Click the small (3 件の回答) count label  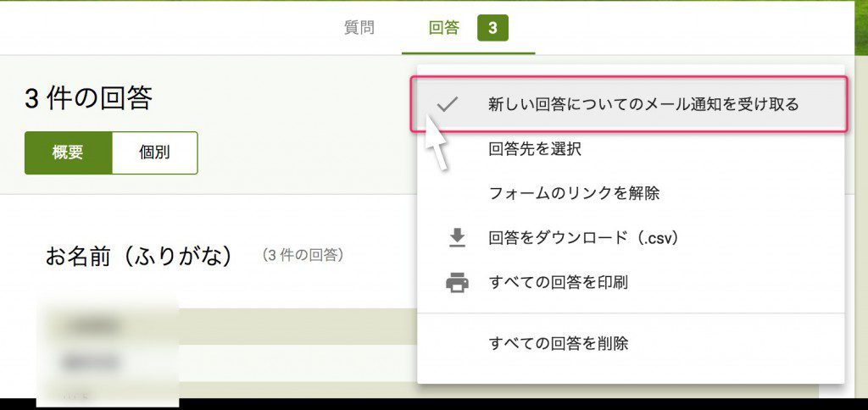coord(303,255)
